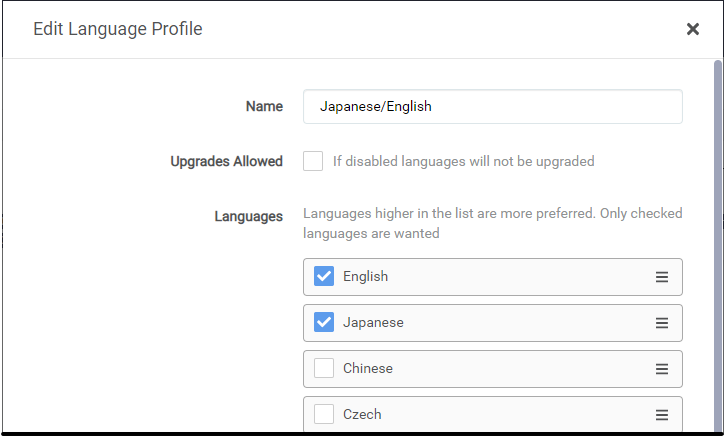
Task: Click the Japanese language label
Action: (x=373, y=322)
